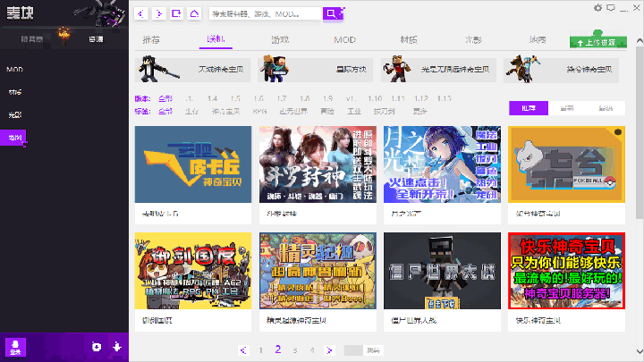Click the refresh page icon in toolbar
This screenshot has width=644, height=362.
pos(176,13)
